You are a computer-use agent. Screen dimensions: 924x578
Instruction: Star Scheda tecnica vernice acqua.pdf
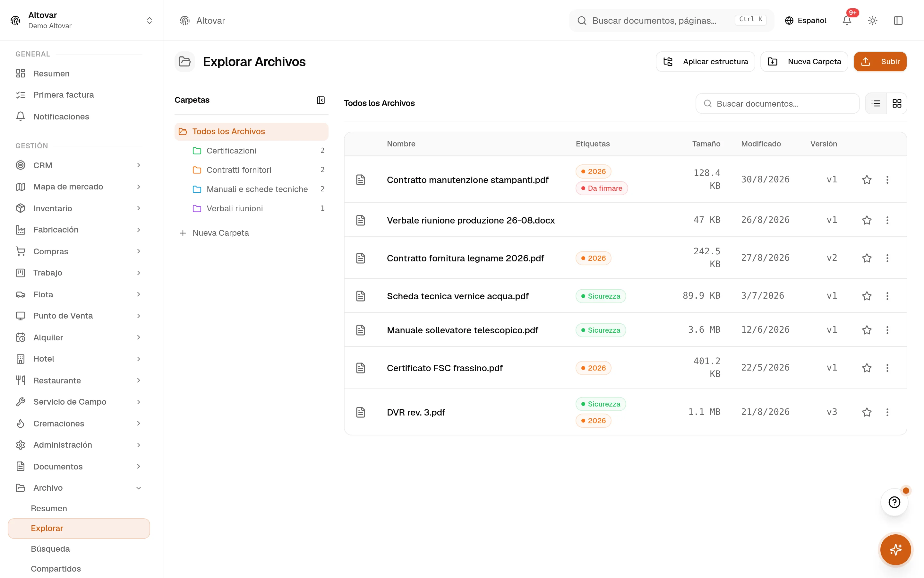(x=867, y=296)
